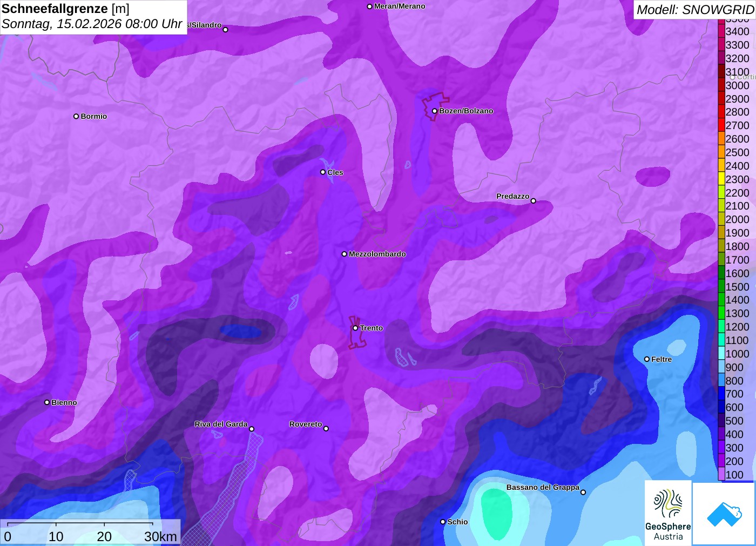Image resolution: width=756 pixels, height=546 pixels.
Task: Click the blue snow house logo
Action: click(x=724, y=514)
